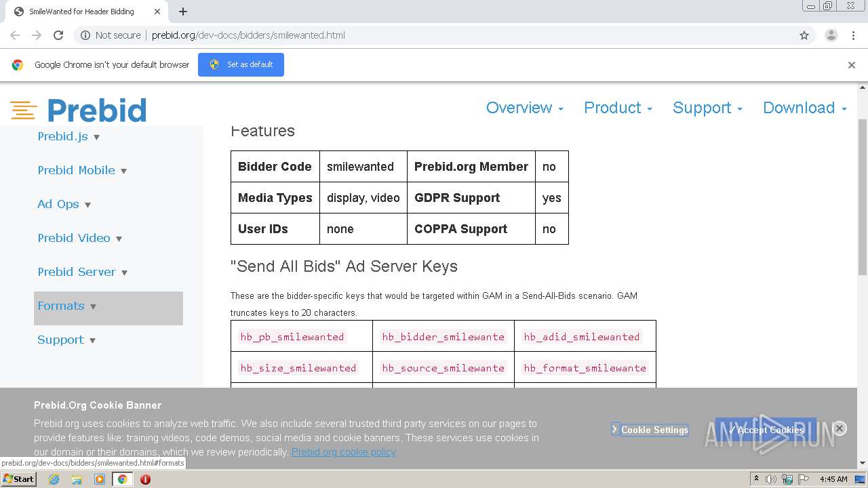868x488 pixels.
Task: Open the media player taskbar icon
Action: (x=100, y=479)
